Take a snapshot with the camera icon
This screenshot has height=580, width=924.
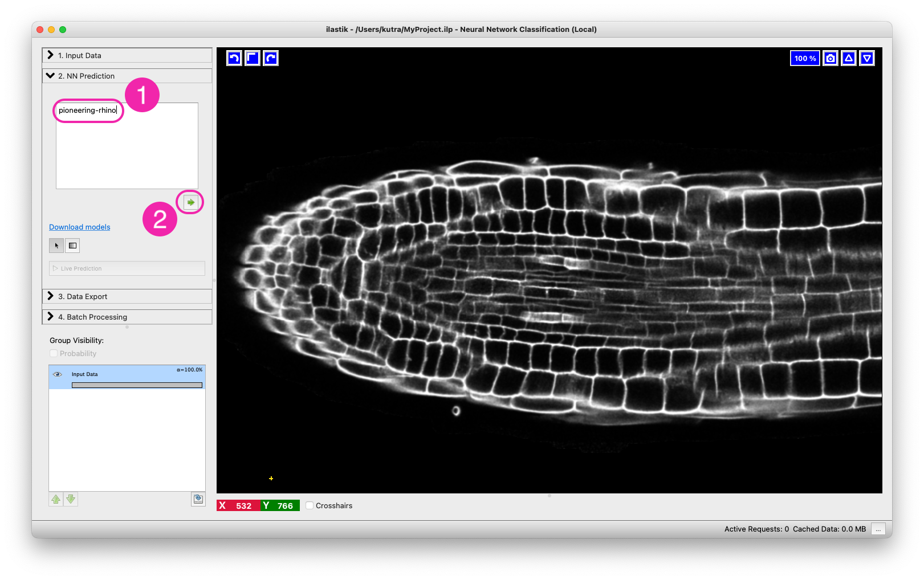[831, 58]
